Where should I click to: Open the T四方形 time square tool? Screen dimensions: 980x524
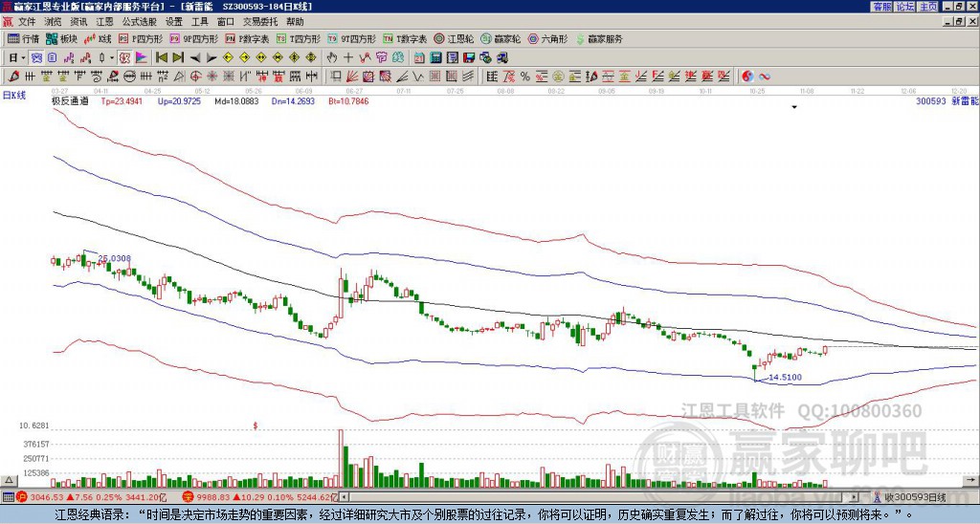click(x=299, y=38)
